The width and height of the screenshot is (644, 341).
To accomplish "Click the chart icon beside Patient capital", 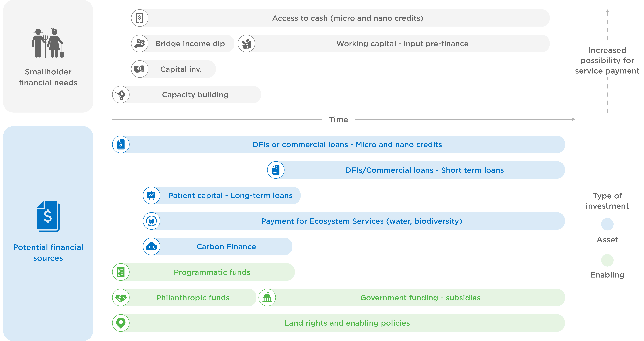I will pyautogui.click(x=152, y=195).
